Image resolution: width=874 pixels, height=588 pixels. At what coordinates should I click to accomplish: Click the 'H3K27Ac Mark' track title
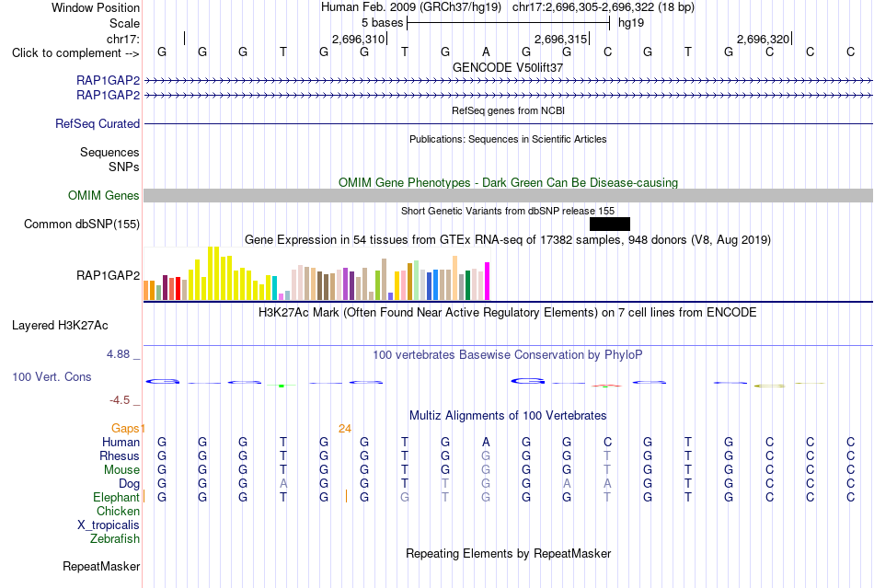pos(508,312)
